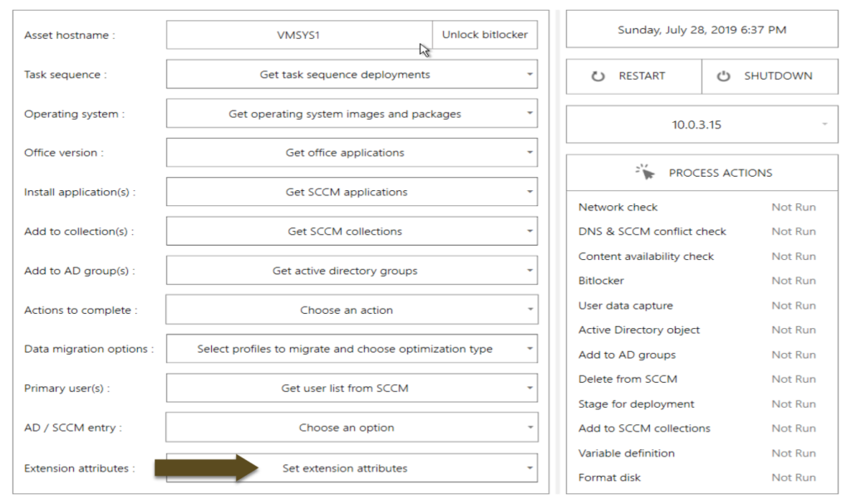Image resolution: width=851 pixels, height=504 pixels.
Task: Click the restart circular arrow icon
Action: coord(598,76)
